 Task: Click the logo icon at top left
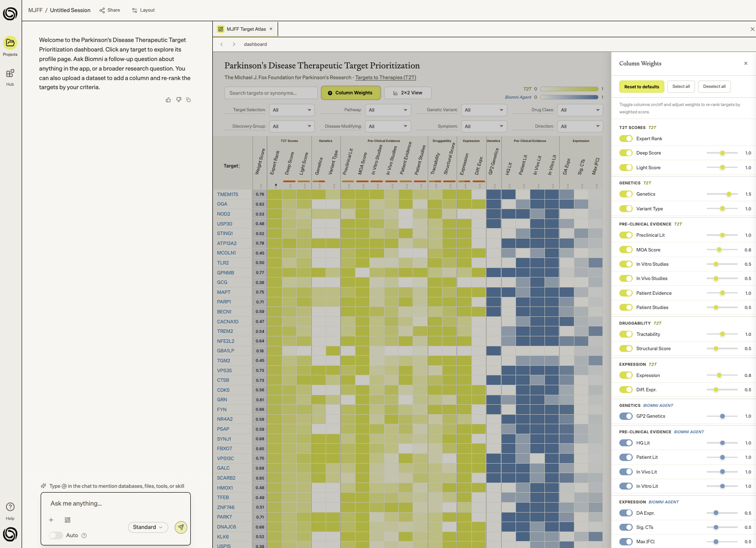pos(10,13)
